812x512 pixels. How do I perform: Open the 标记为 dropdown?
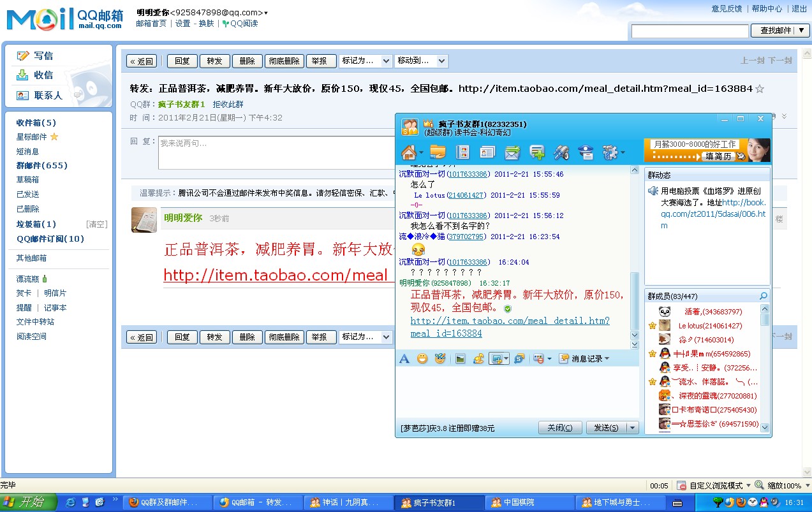[365, 61]
